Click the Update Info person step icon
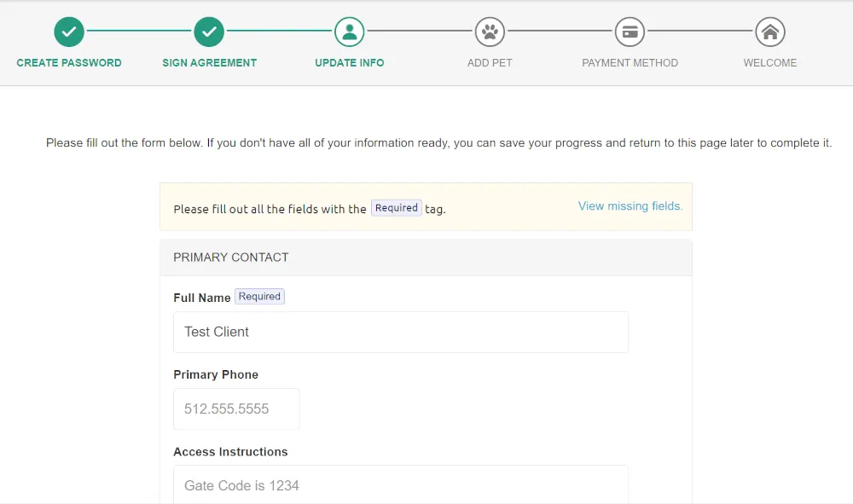The image size is (853, 504). pyautogui.click(x=349, y=32)
